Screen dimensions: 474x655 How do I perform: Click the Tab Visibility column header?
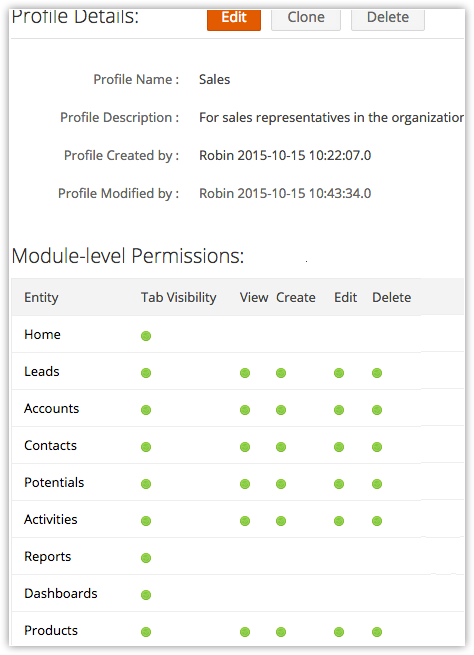(x=178, y=297)
